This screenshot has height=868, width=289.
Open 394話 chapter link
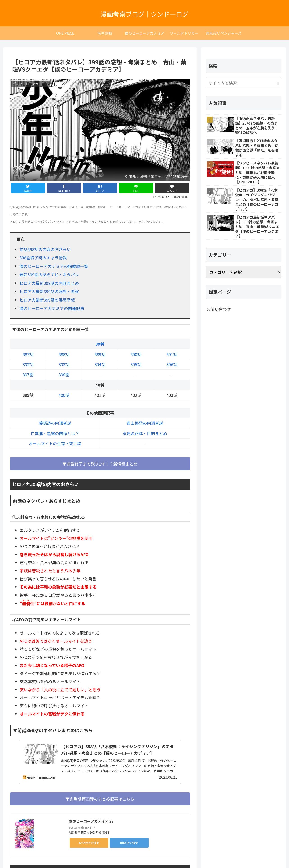(100, 365)
